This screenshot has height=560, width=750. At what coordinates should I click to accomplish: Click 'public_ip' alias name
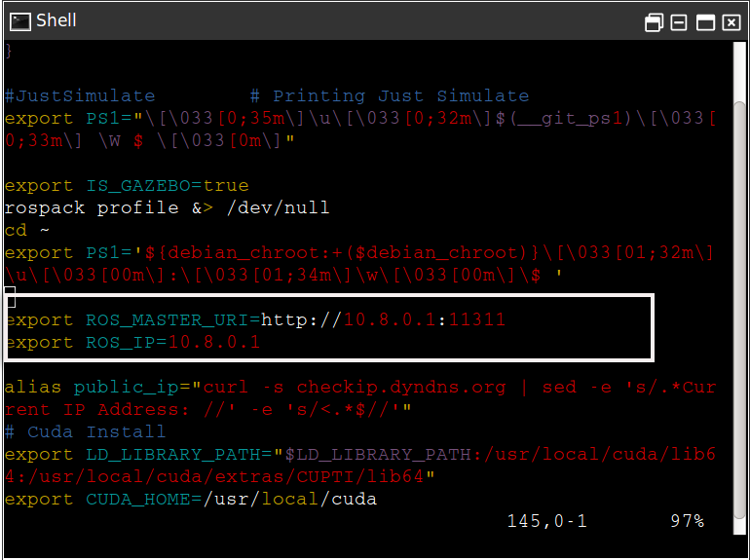click(127, 387)
